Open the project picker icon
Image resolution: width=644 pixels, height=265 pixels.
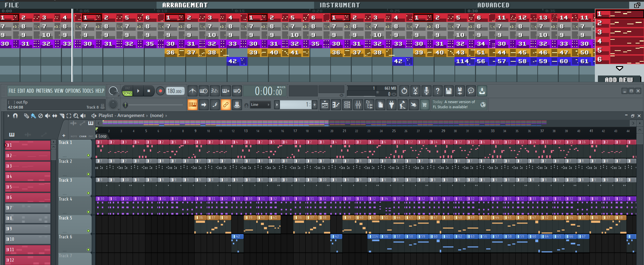click(380, 105)
